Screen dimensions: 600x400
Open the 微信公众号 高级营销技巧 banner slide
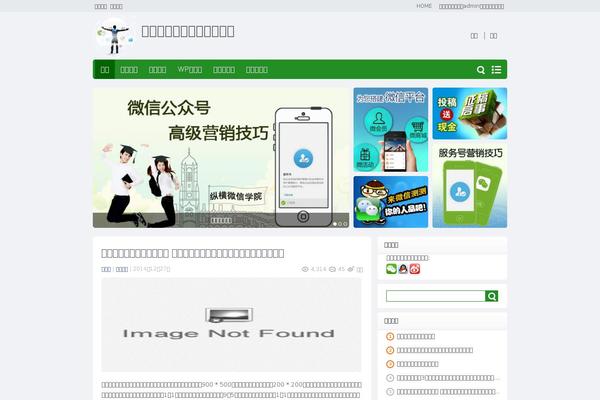(221, 158)
